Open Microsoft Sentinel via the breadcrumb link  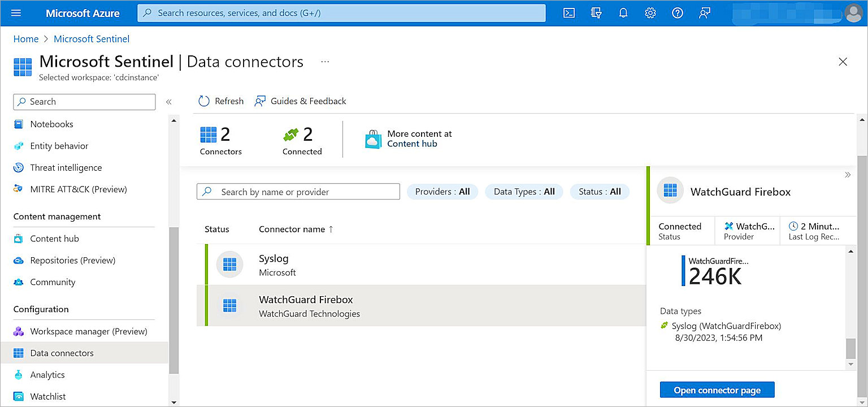(92, 38)
